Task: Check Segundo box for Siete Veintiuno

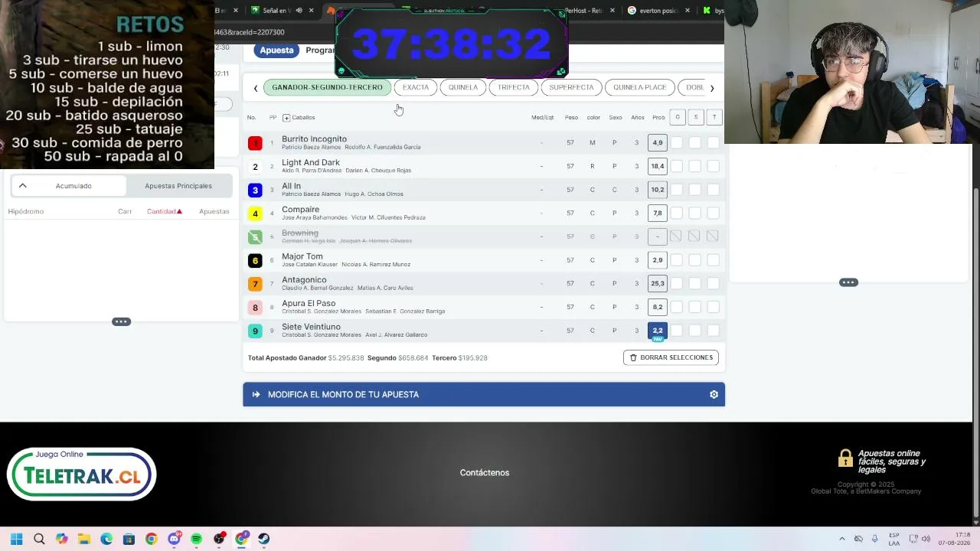Action: coord(695,331)
